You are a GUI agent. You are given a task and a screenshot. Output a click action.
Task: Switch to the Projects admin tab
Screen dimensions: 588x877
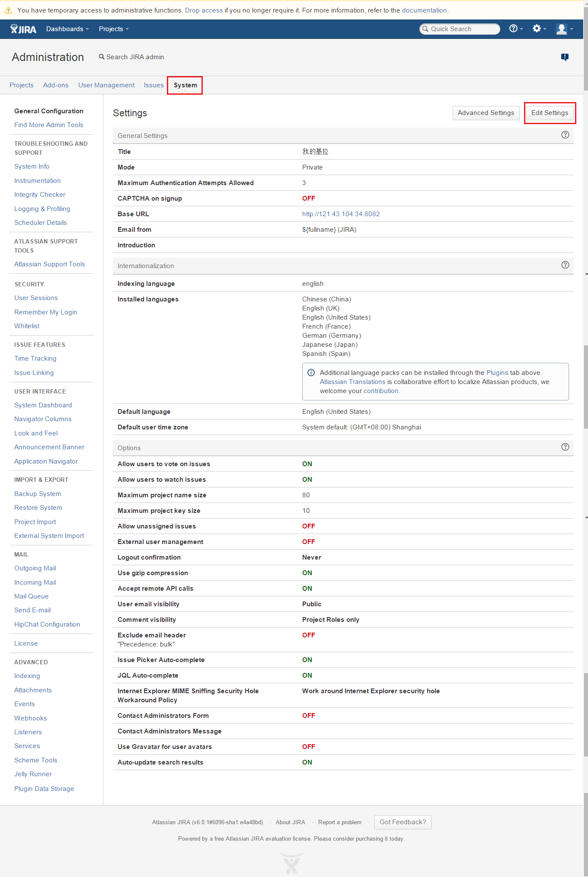[x=22, y=85]
